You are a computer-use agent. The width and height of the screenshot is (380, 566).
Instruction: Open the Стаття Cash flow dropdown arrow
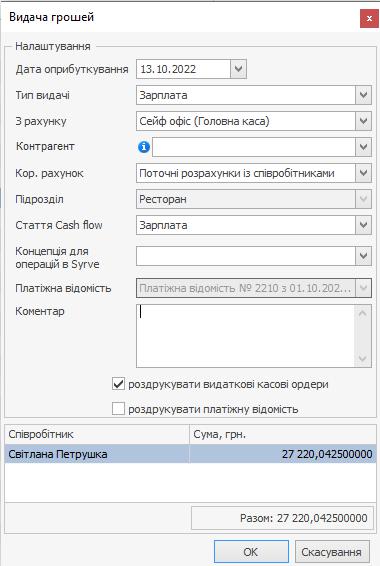tap(363, 225)
